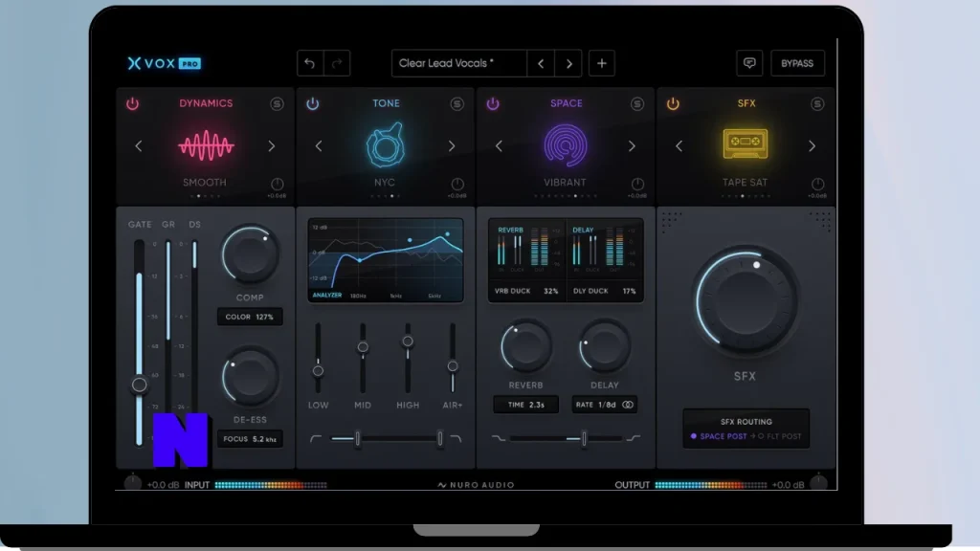This screenshot has height=551, width=980.
Task: Click the LOW band EQ slider handle
Action: 318,371
